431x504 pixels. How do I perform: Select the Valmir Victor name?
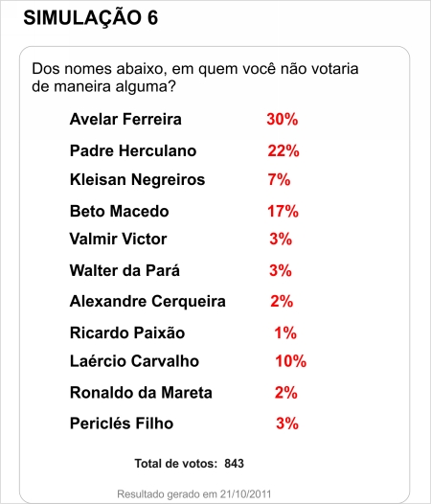(x=118, y=239)
